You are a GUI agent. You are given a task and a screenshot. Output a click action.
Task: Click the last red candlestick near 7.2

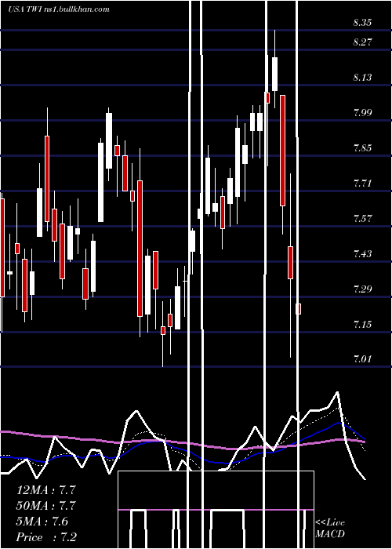click(299, 309)
